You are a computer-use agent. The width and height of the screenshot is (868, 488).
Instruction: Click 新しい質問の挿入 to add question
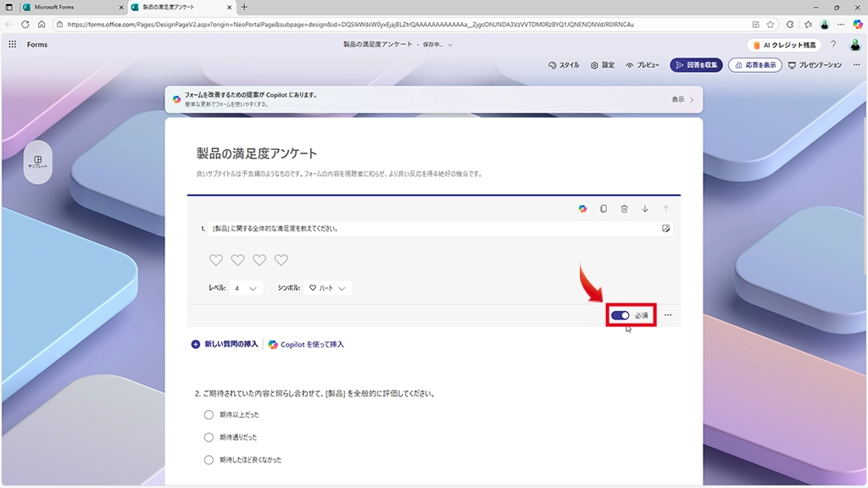coord(225,345)
